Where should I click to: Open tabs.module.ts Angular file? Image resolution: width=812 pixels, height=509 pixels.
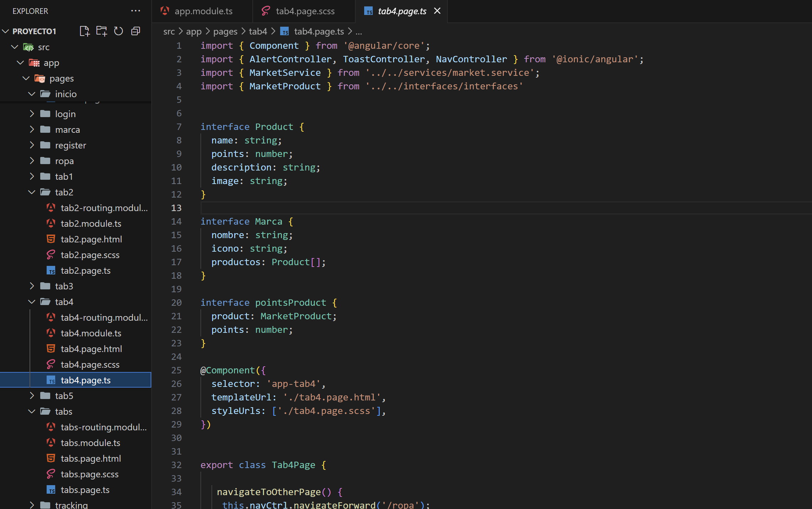[x=90, y=443]
